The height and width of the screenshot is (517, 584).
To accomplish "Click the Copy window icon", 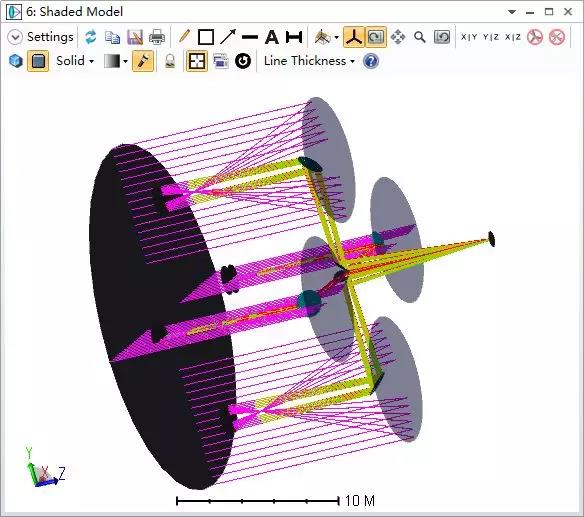I will tap(112, 37).
